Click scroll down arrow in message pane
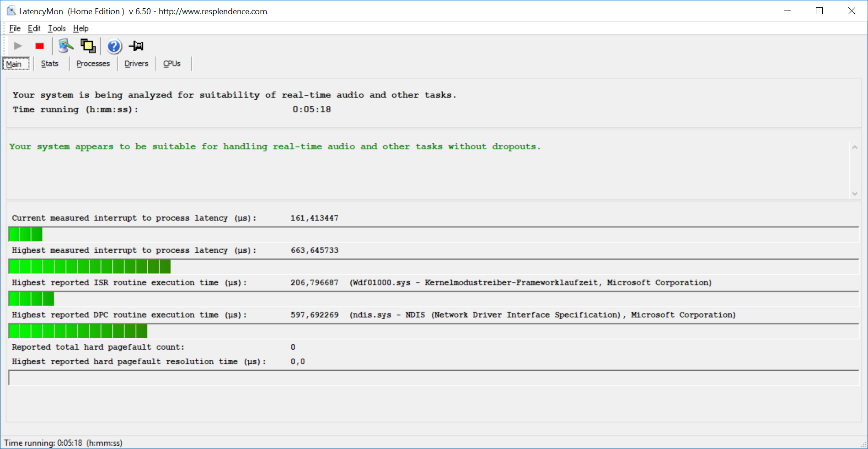The height and width of the screenshot is (449, 868). [854, 194]
